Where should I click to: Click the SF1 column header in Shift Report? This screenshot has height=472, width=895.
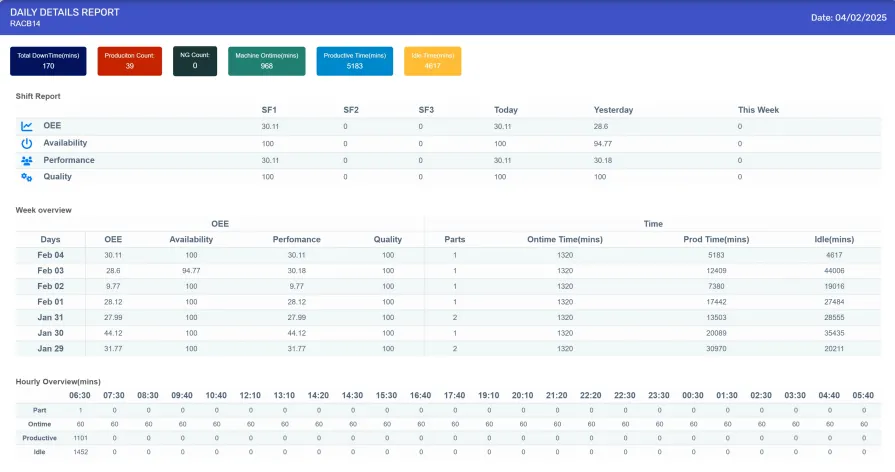pyautogui.click(x=269, y=110)
